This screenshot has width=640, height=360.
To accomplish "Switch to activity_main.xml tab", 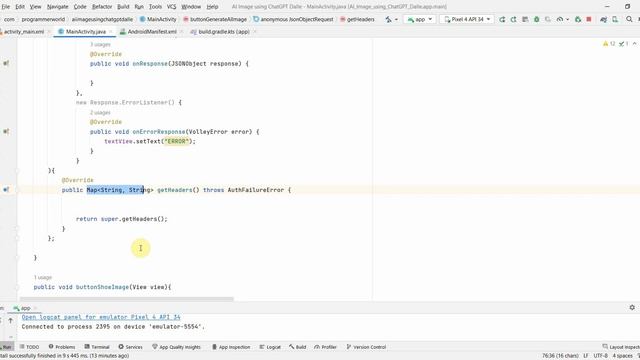I will click(x=24, y=31).
